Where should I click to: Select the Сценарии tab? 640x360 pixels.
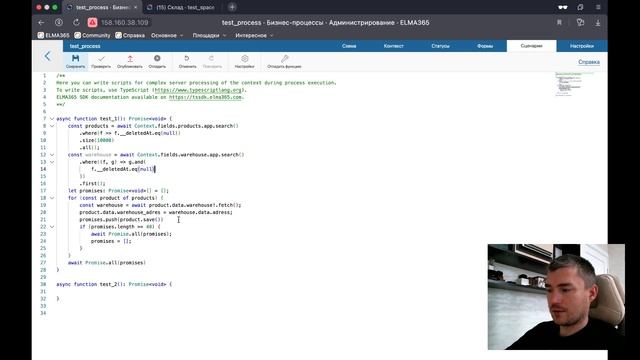pyautogui.click(x=531, y=46)
